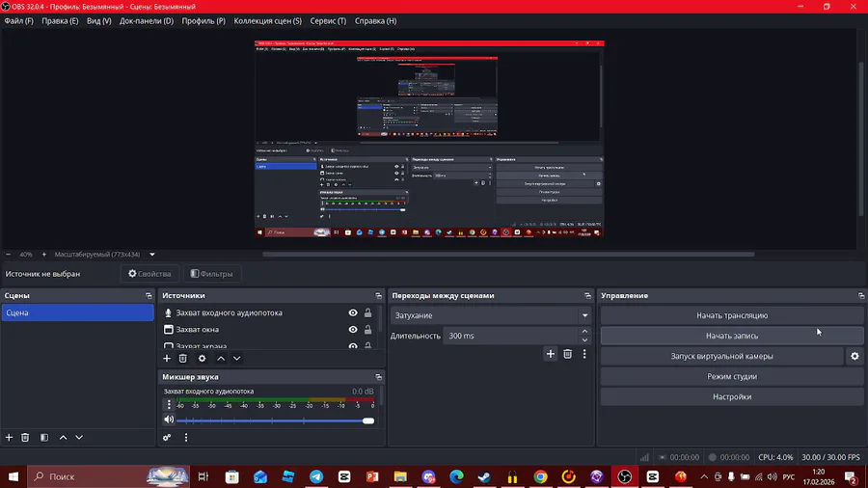The image size is (868, 488).
Task: Open source Фильтры button
Action: coord(212,274)
